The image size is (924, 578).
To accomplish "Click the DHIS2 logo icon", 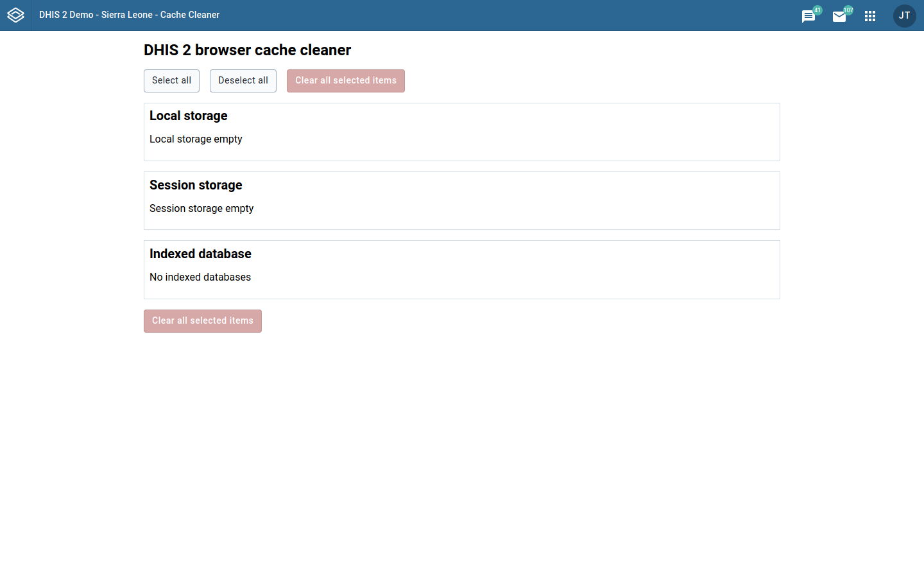I will click(15, 15).
